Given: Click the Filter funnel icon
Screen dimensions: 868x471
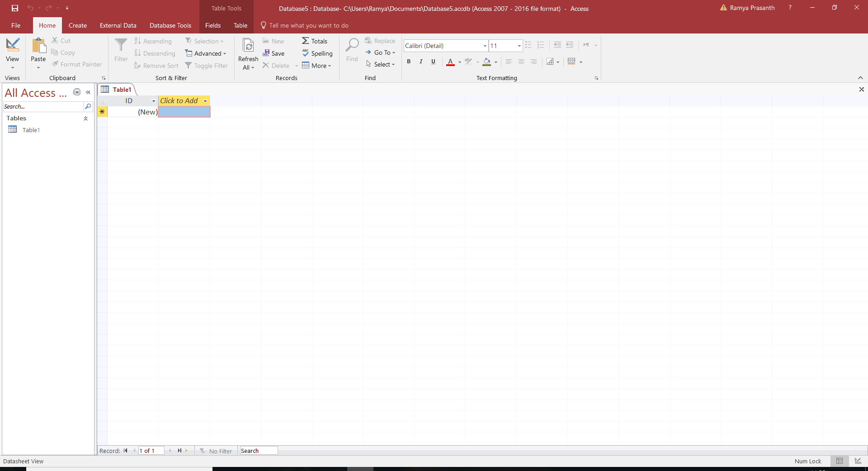Looking at the screenshot, I should coord(121,45).
